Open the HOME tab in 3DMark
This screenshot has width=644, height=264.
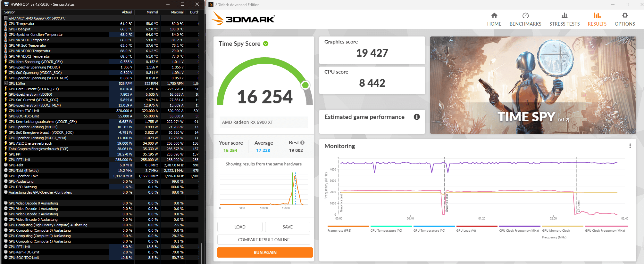click(x=494, y=19)
